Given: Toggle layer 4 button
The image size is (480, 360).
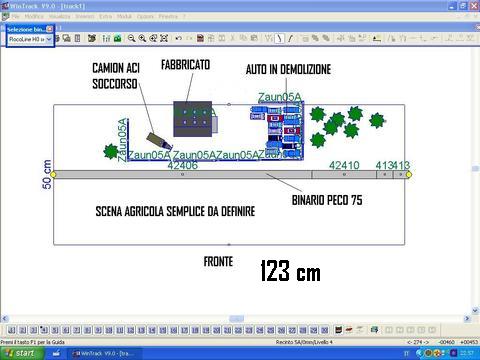Looking at the screenshot, I should (x=44, y=330).
